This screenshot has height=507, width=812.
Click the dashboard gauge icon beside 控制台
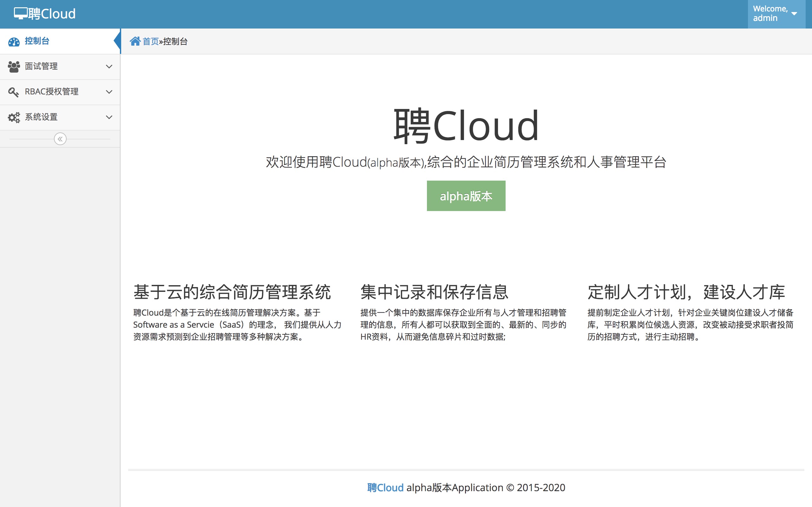(x=14, y=42)
